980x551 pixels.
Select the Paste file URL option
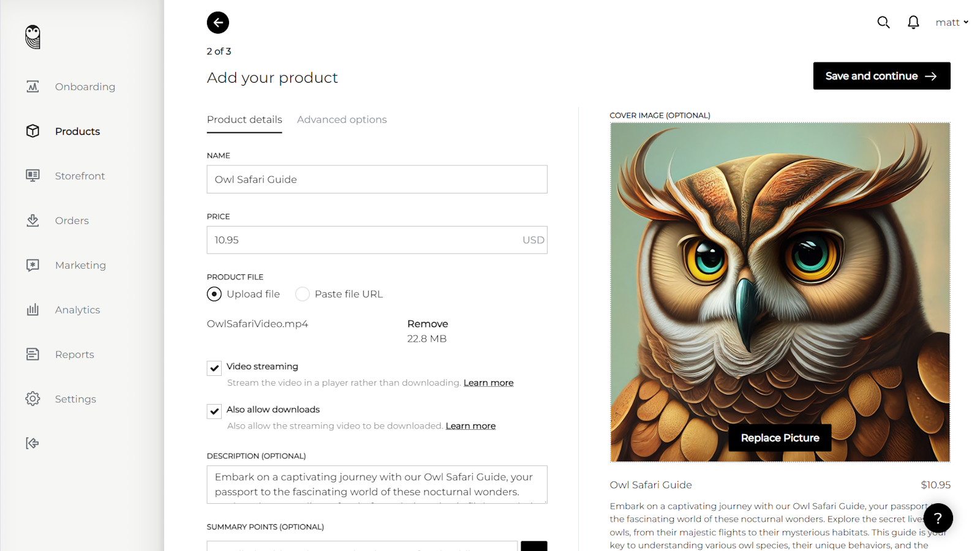(x=302, y=294)
